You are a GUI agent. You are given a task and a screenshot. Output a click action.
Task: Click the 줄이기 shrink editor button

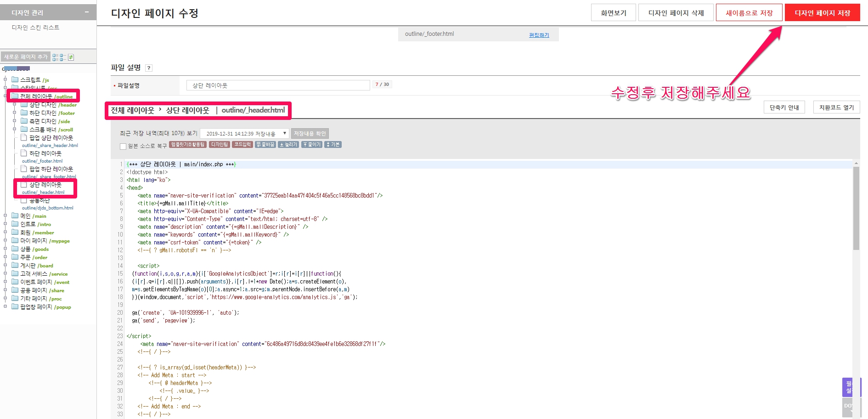click(x=311, y=145)
